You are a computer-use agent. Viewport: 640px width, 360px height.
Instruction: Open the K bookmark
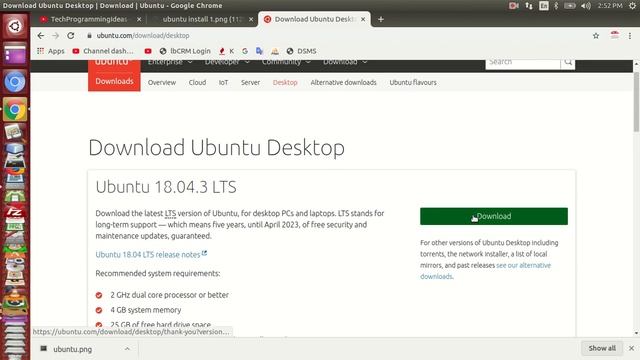coord(227,51)
